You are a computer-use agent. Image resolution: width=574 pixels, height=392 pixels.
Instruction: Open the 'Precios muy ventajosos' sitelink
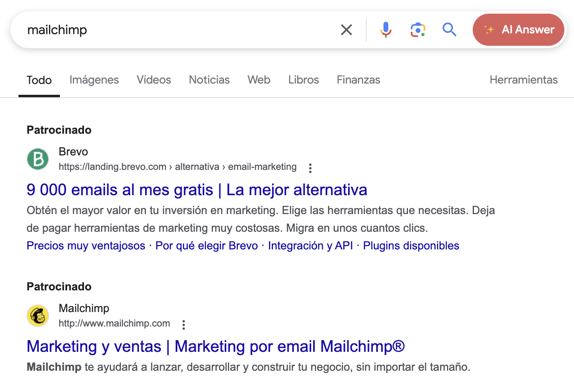pos(86,245)
